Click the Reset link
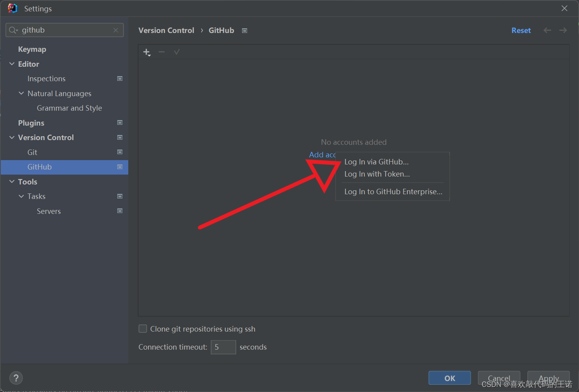 click(x=521, y=30)
